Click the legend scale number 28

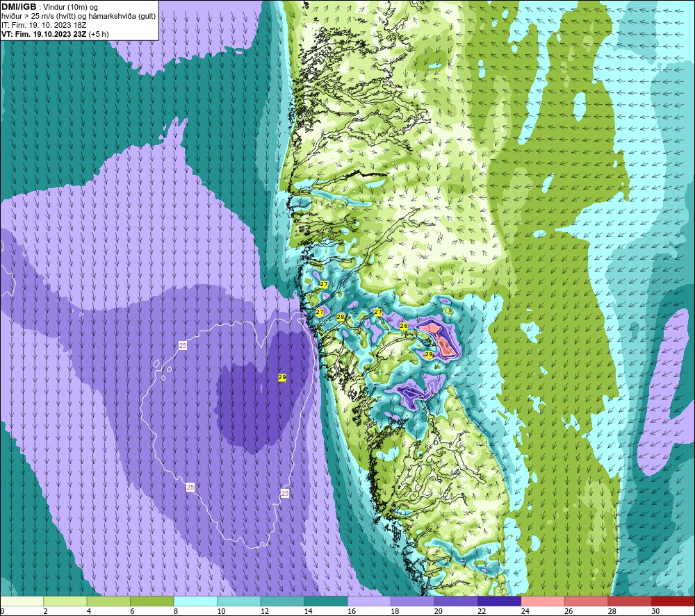[x=612, y=611]
